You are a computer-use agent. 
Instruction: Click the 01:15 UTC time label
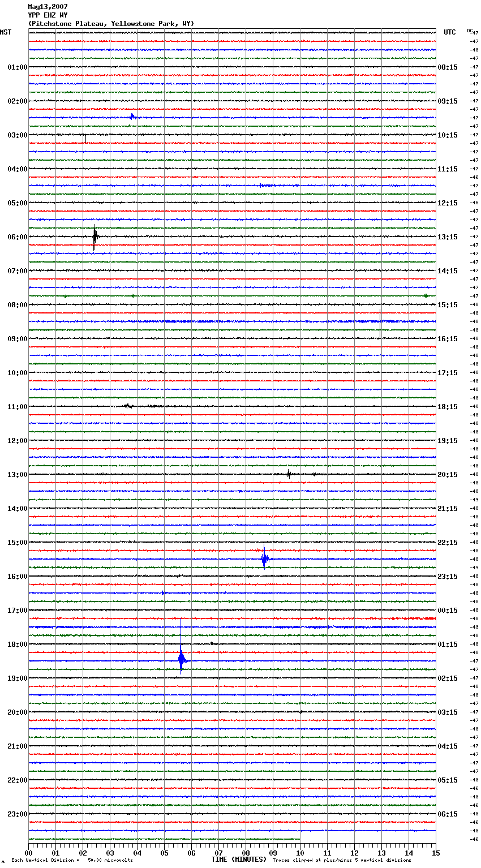(x=448, y=644)
